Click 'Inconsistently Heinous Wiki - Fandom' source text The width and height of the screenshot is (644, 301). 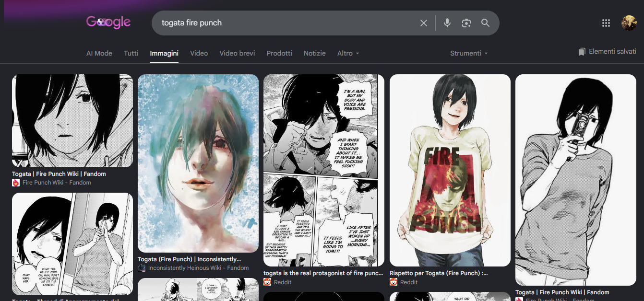coord(199,268)
